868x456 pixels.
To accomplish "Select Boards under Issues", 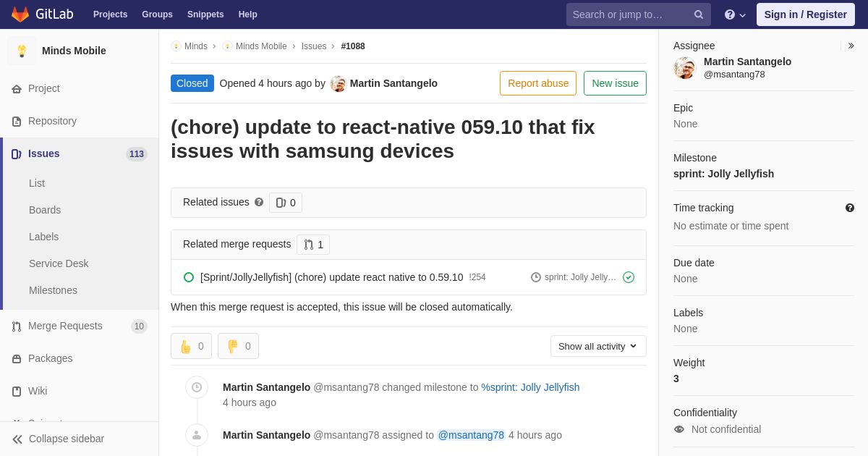I will click(45, 210).
